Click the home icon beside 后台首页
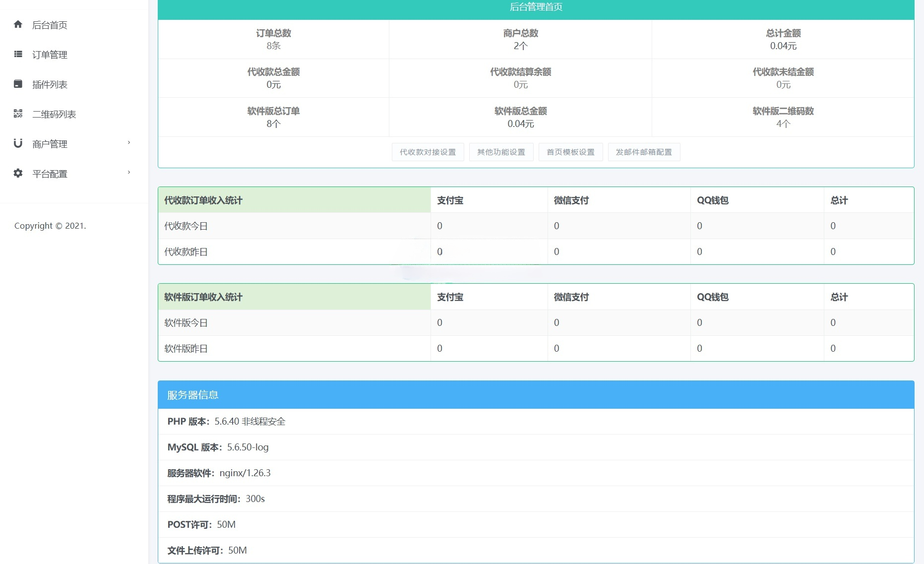Screen dimensions: 924x564 18,25
